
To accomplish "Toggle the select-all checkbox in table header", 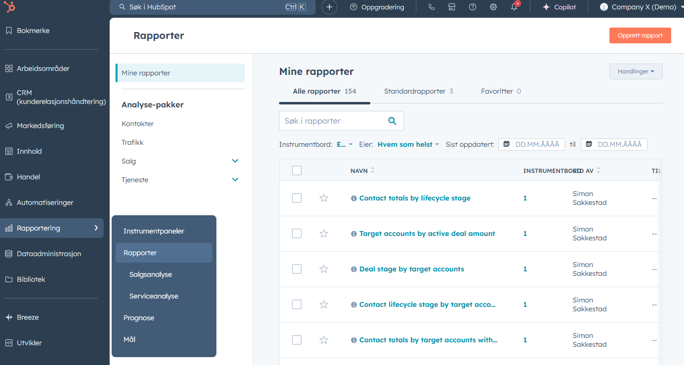I will [297, 171].
